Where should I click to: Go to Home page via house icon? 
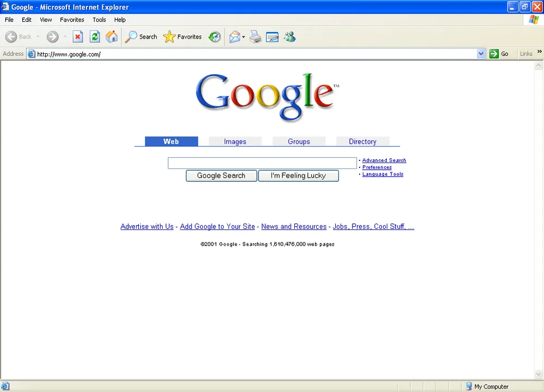[112, 37]
